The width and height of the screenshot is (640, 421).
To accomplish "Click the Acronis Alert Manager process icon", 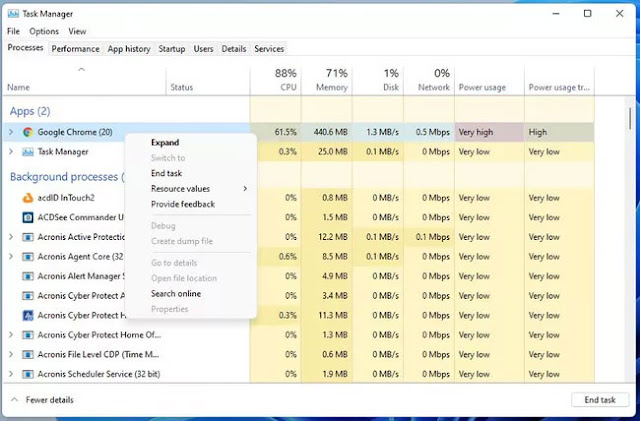I will coord(28,276).
